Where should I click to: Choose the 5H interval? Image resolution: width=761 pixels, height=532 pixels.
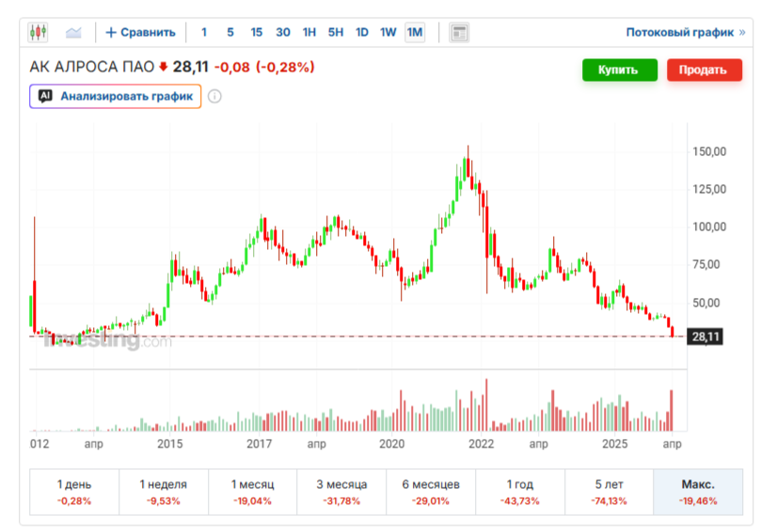336,33
